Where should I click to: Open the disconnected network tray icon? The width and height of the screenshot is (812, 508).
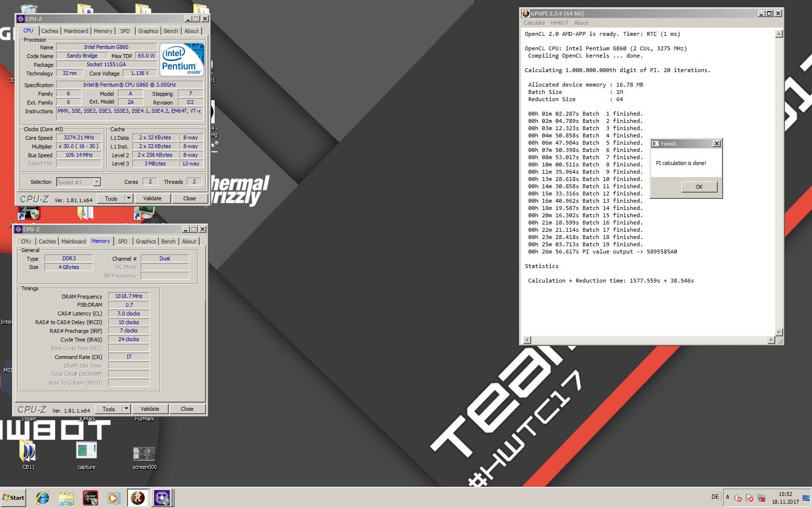[x=761, y=498]
